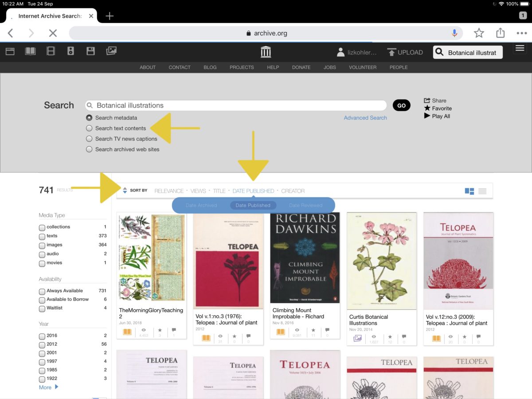532x399 pixels.
Task: Check the collections media type box
Action: 42,227
